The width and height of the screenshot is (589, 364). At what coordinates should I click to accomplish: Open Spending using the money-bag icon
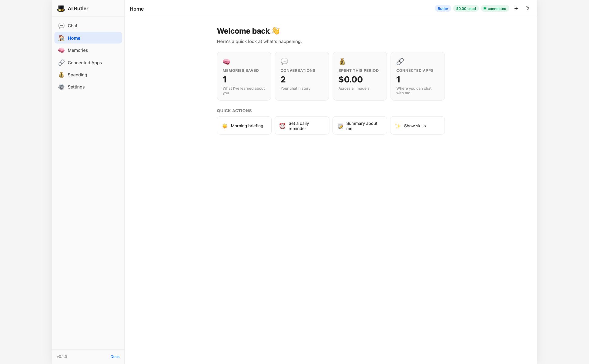pos(62,75)
